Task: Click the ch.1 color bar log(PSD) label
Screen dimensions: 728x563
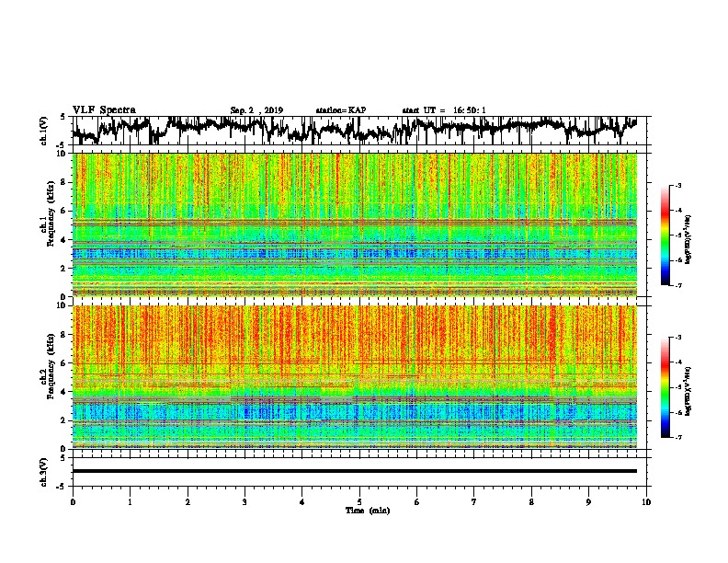Action: pyautogui.click(x=688, y=239)
